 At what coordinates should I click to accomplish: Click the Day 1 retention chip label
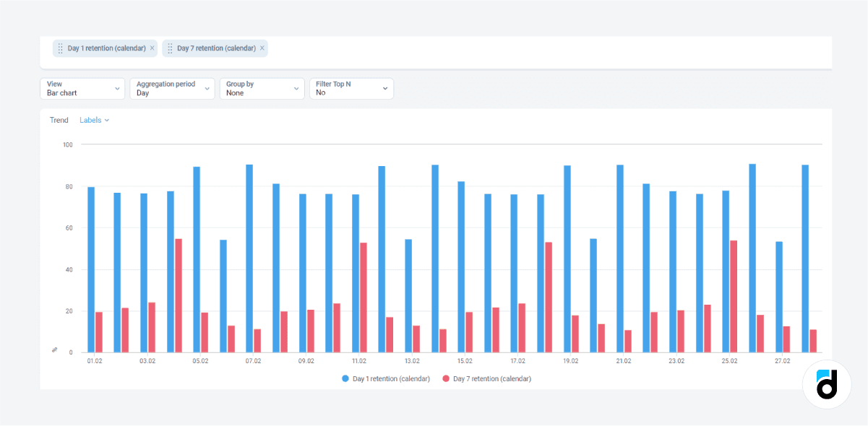[107, 48]
